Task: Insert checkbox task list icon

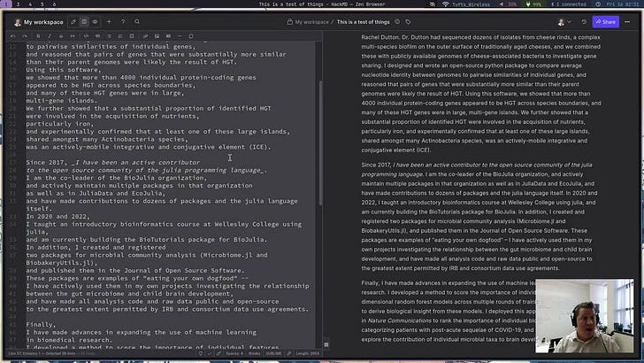Action: (x=132, y=36)
